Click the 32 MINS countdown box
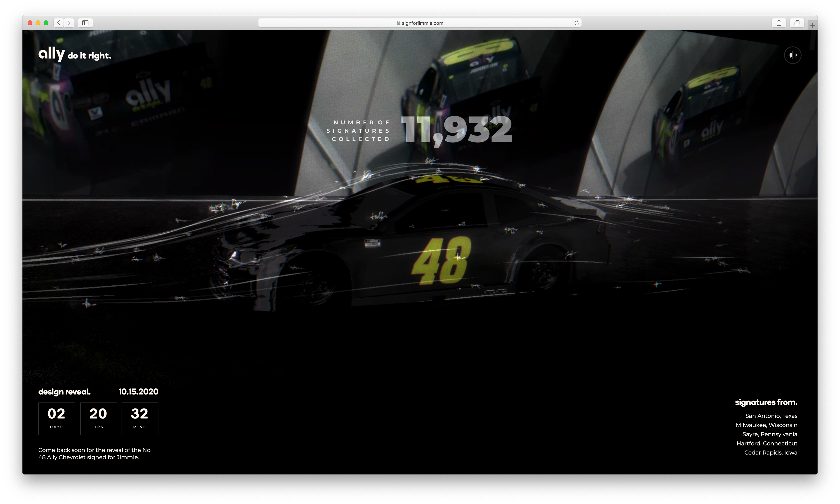 coord(140,418)
